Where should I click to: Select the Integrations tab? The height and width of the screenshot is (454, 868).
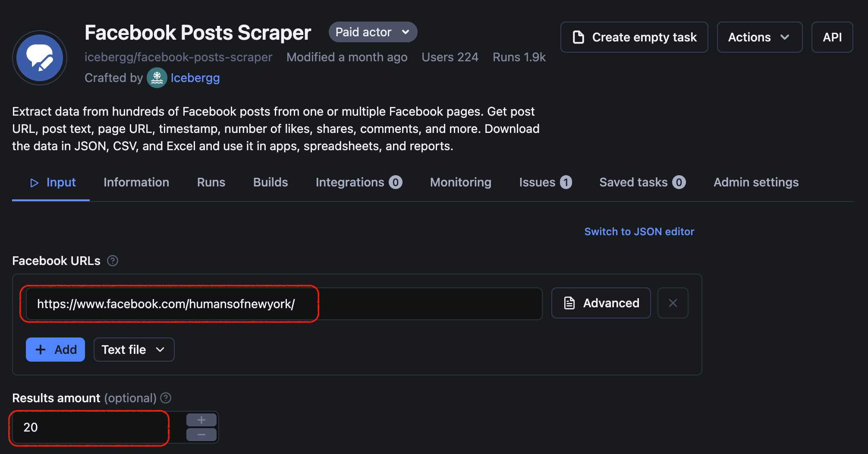(359, 182)
